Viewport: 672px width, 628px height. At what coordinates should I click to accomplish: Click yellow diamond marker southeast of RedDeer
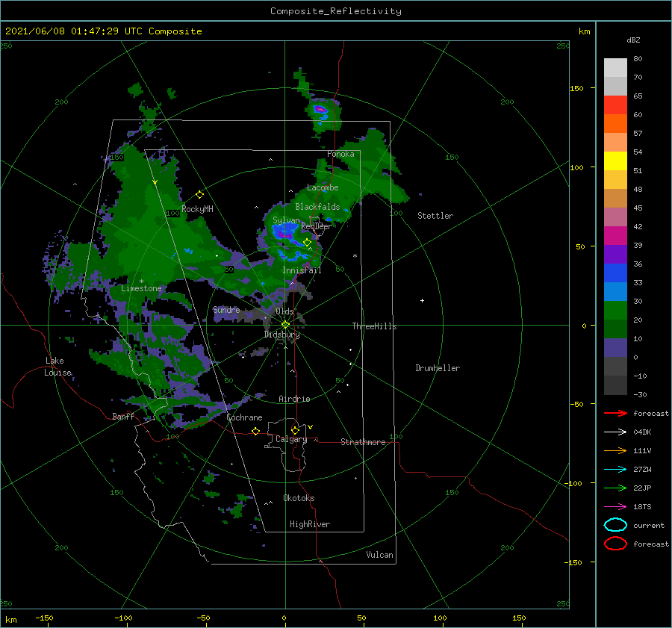click(307, 243)
